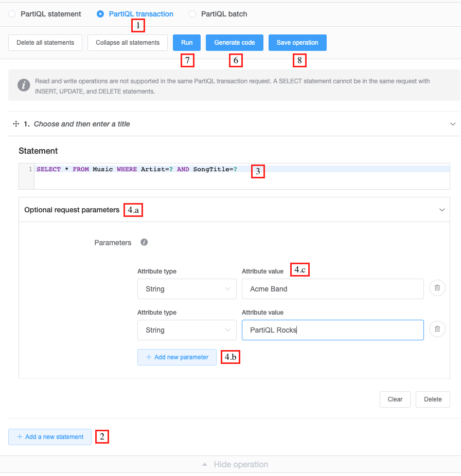The height and width of the screenshot is (476, 461).
Task: Select the PartiQL statement radio option
Action: click(x=12, y=14)
